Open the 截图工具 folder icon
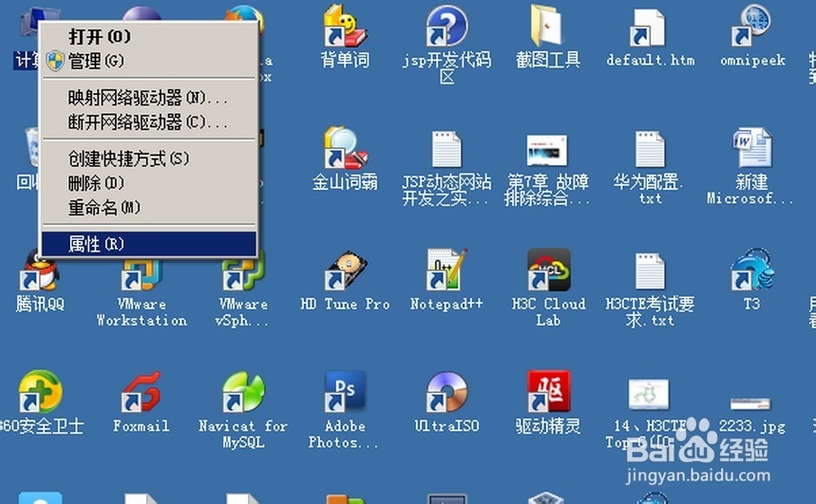This screenshot has height=504, width=816. 547,26
